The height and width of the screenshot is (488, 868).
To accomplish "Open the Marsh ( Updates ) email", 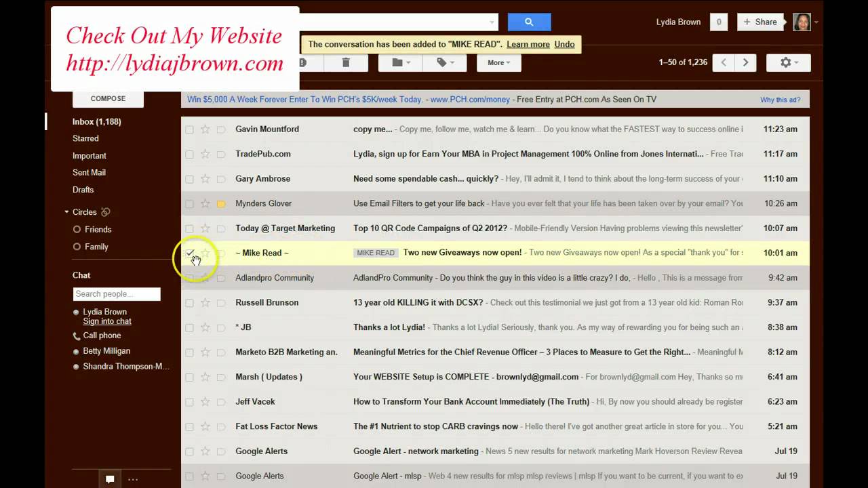I will click(495, 377).
